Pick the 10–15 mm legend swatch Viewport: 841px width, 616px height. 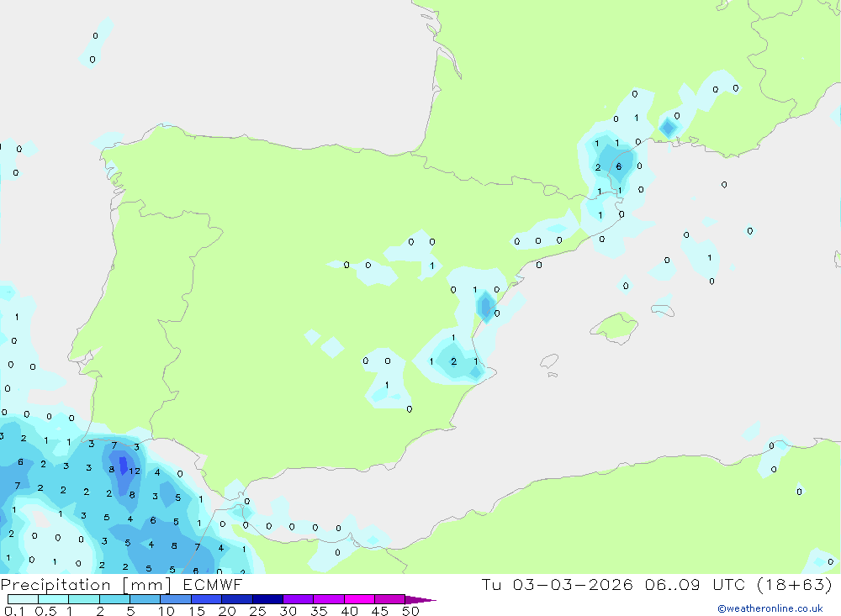point(176,599)
